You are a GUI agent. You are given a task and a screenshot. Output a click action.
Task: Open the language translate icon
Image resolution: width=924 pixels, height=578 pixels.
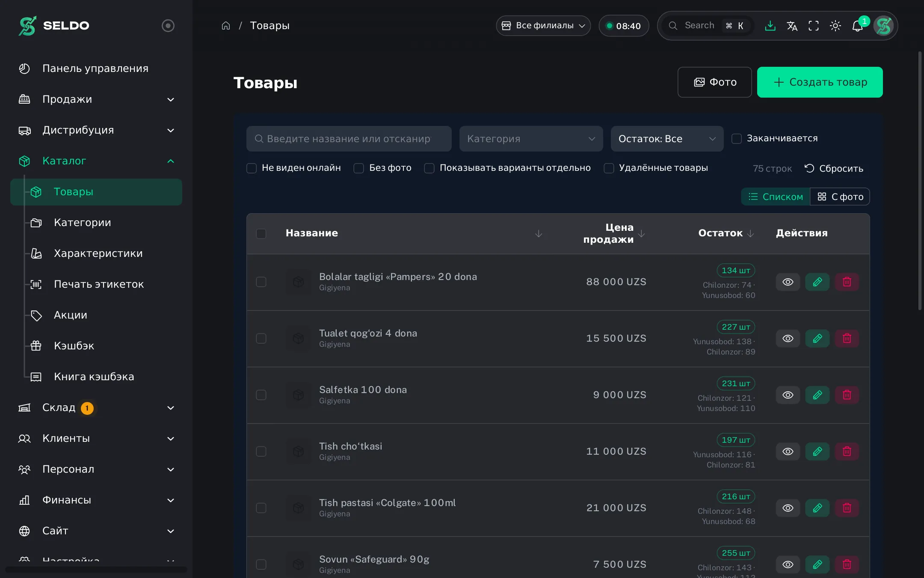792,26
